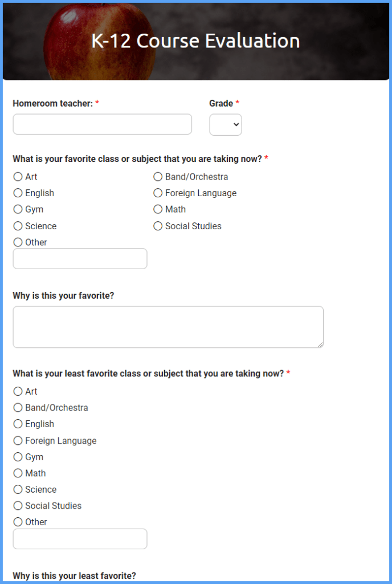The image size is (392, 584).
Task: Select Gym as your favorite class
Action: [18, 209]
